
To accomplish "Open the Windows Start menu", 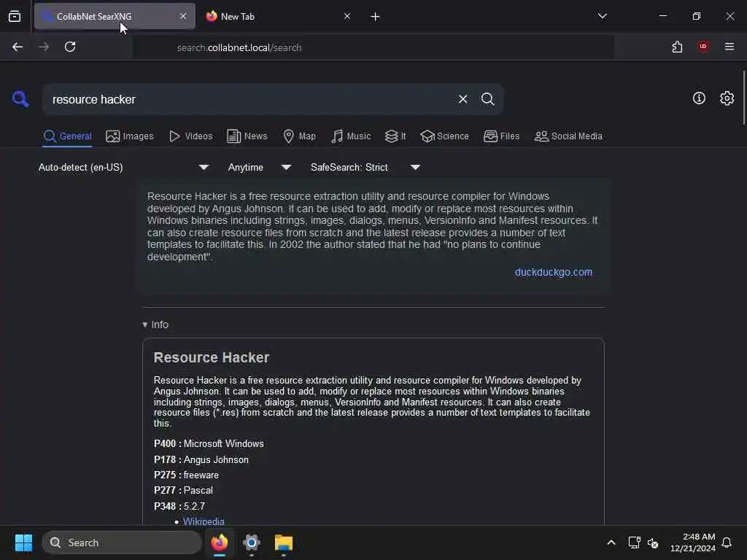I will [23, 542].
